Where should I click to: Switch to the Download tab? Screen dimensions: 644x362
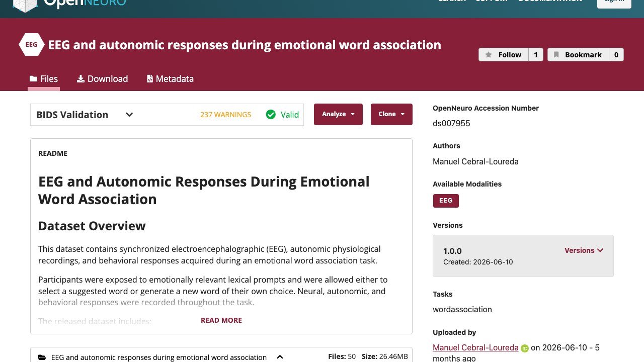tap(102, 79)
